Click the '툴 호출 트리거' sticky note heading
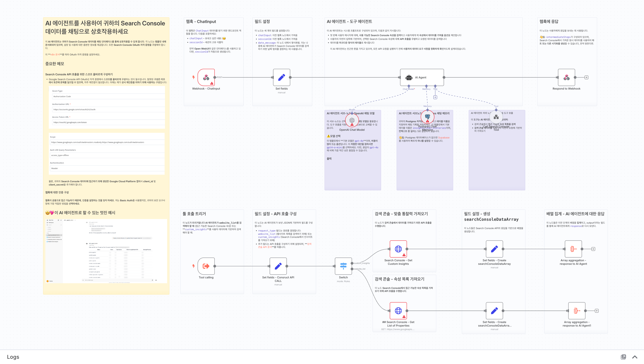Screen dimensions: 644x364 pyautogui.click(x=194, y=214)
